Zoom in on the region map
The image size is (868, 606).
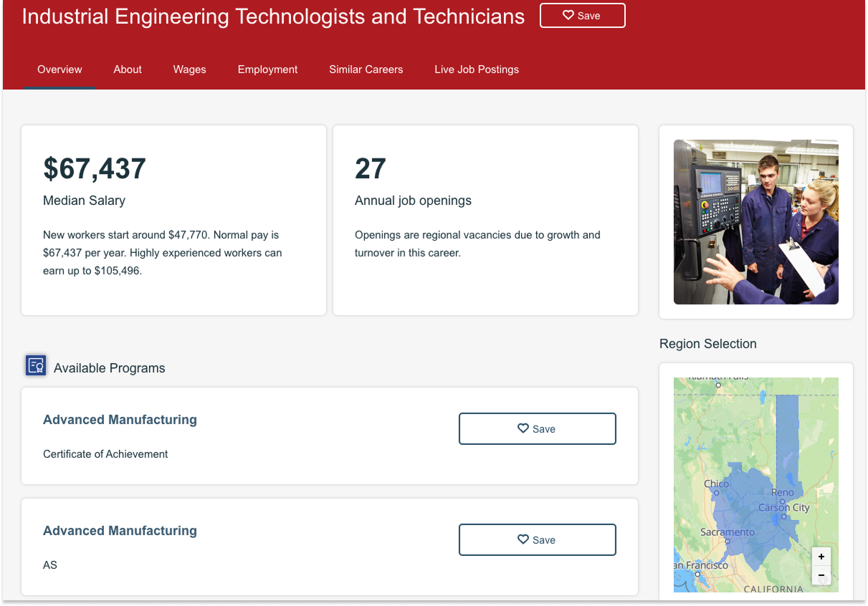click(821, 557)
